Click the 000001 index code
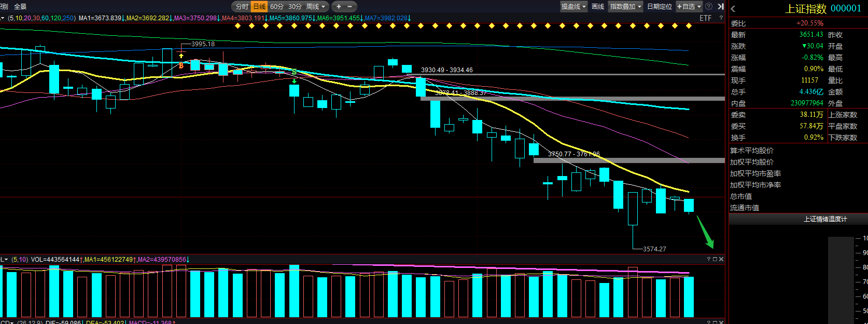Viewport: 868px width, 324px height. coord(846,9)
